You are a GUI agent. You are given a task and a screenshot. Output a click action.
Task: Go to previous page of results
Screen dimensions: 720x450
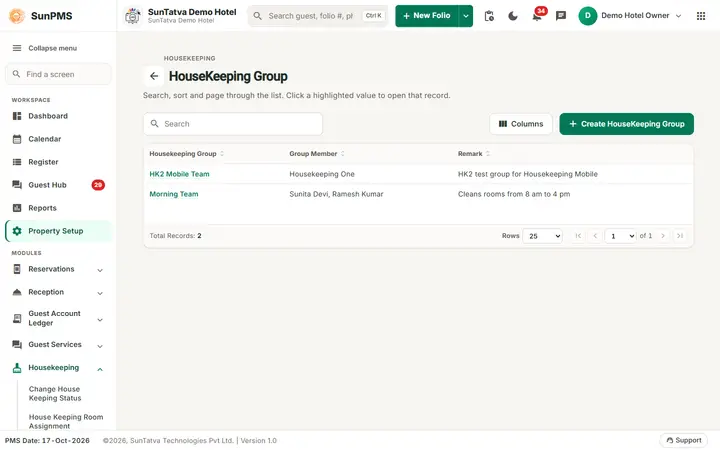tap(595, 236)
